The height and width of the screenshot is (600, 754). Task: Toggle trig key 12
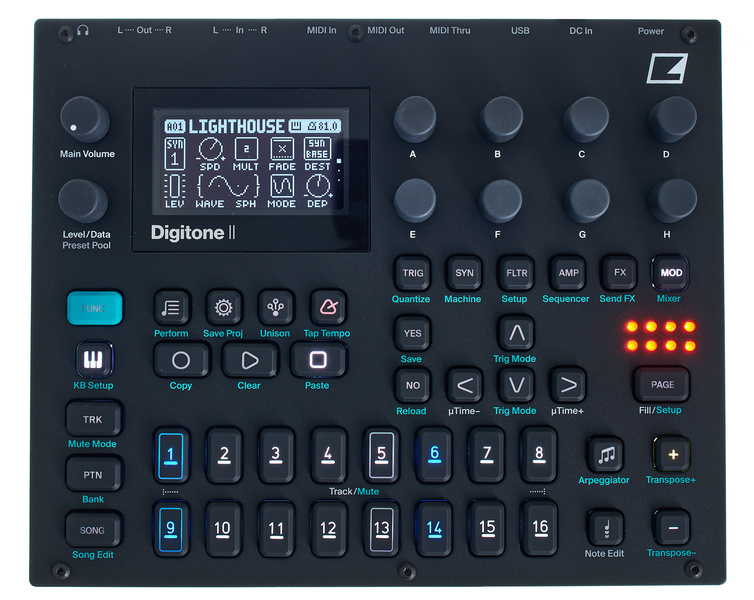click(328, 529)
